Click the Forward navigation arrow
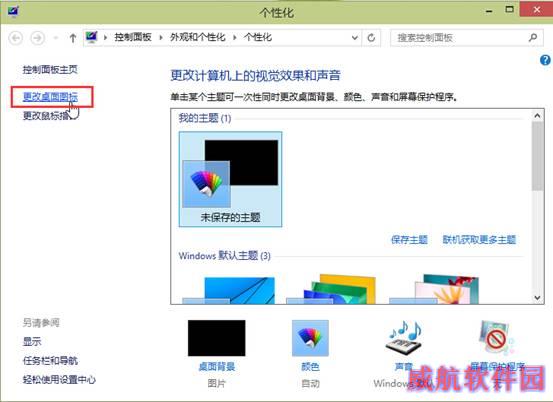 (x=38, y=38)
